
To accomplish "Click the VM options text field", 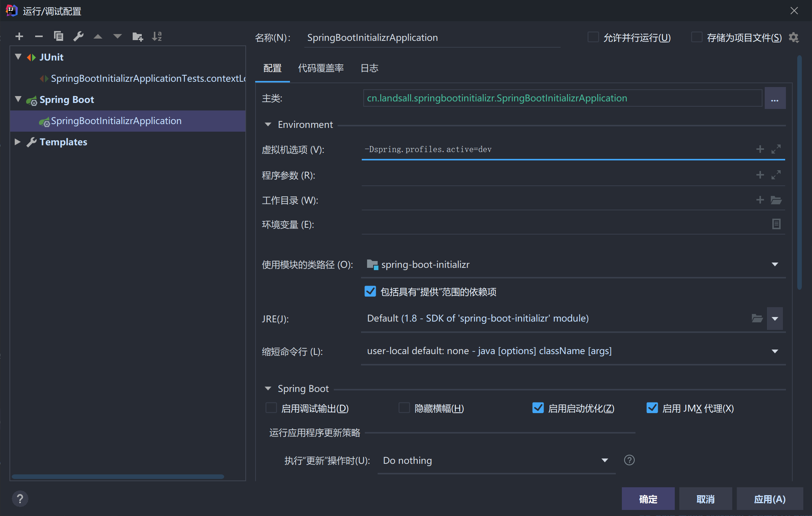I will pos(558,149).
